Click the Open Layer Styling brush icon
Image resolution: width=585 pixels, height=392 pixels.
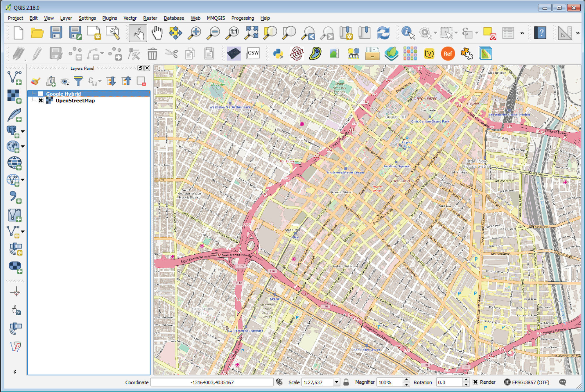[35, 81]
